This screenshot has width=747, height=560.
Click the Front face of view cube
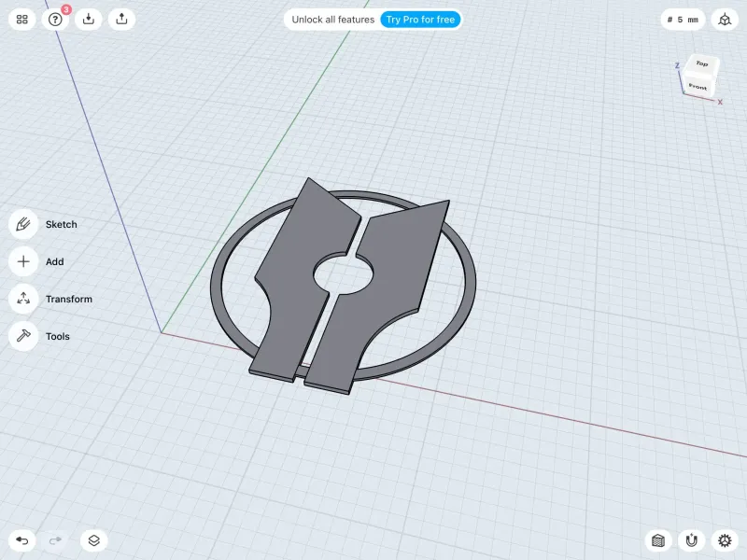pyautogui.click(x=698, y=86)
